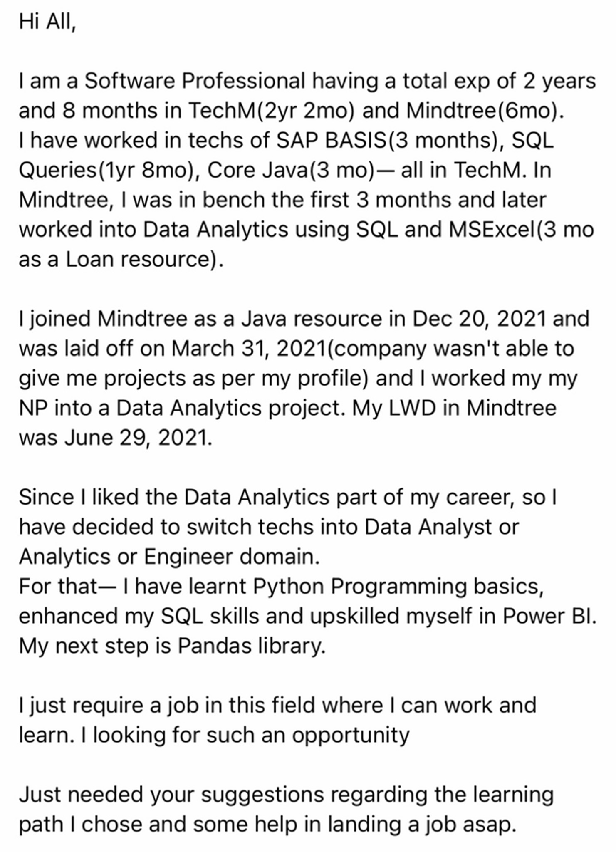Viewport: 616px width, 852px height.
Task: Click the words 'My LWD in Mindtree'
Action: 454,408
